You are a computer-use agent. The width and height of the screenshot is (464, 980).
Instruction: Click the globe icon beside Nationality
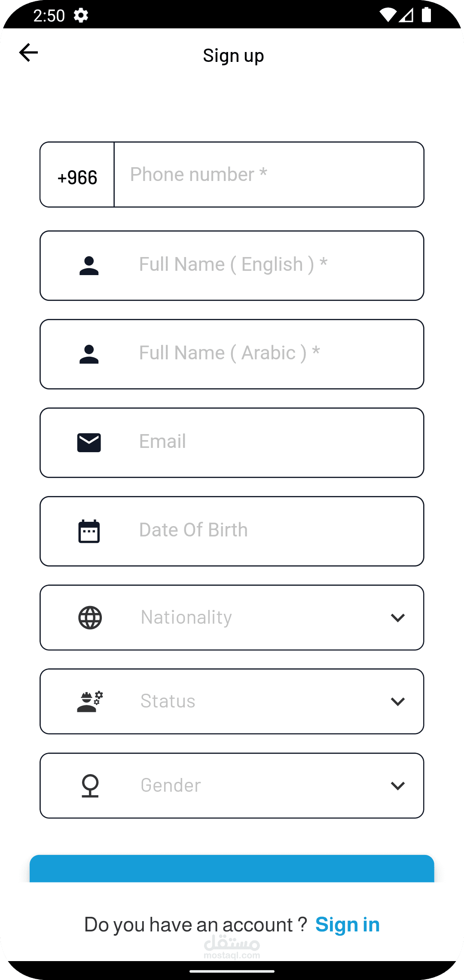(90, 618)
